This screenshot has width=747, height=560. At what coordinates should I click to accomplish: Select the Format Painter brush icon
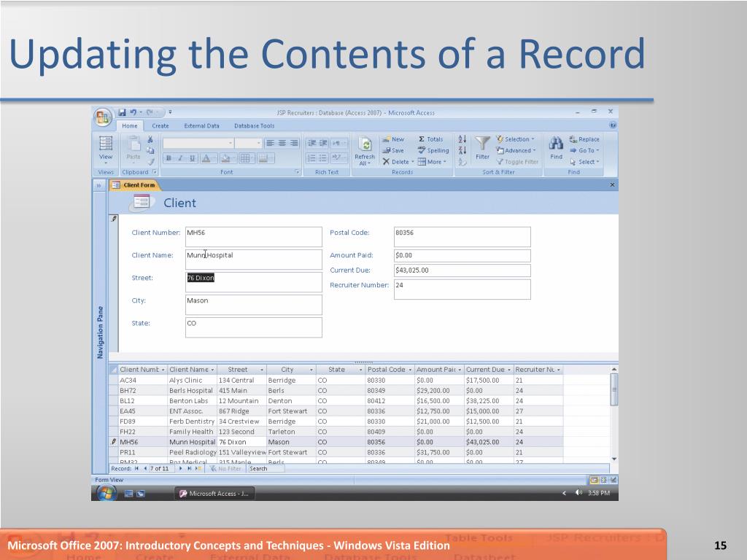click(150, 162)
